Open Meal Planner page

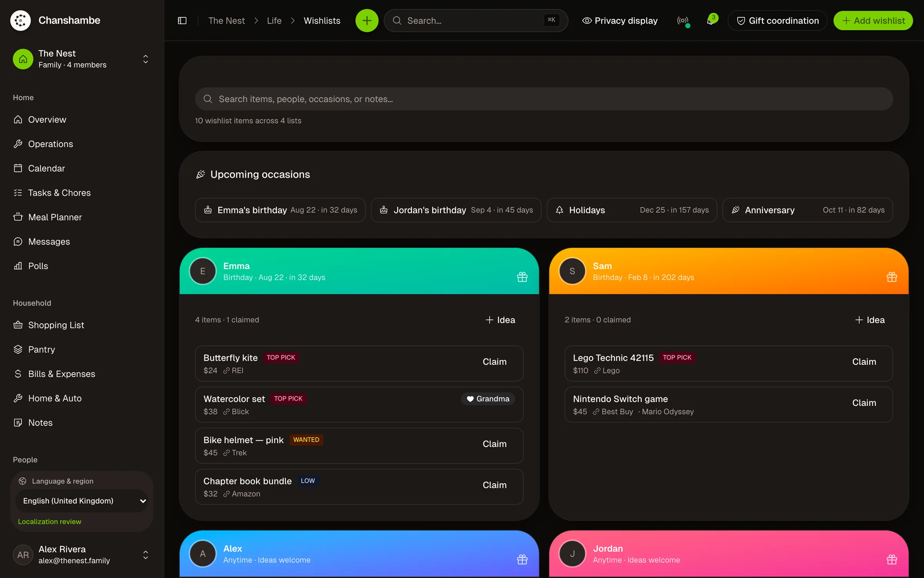click(x=82, y=217)
